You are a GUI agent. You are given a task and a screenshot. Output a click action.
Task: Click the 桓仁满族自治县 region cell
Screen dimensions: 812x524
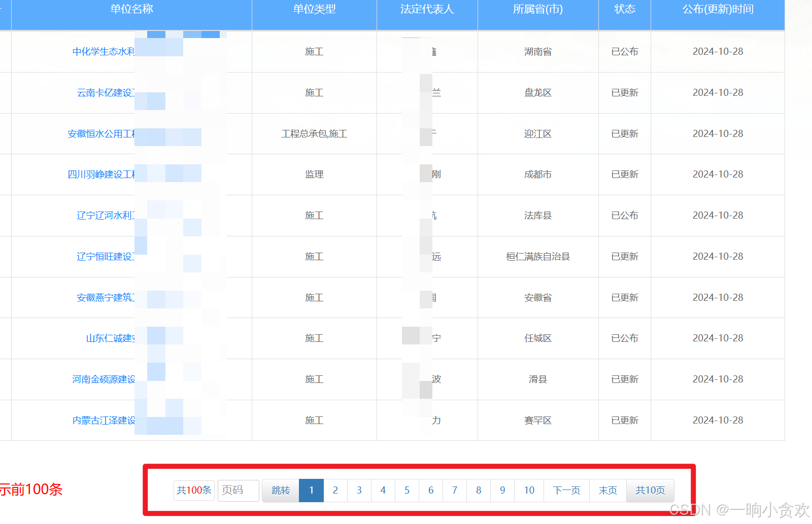click(x=538, y=257)
